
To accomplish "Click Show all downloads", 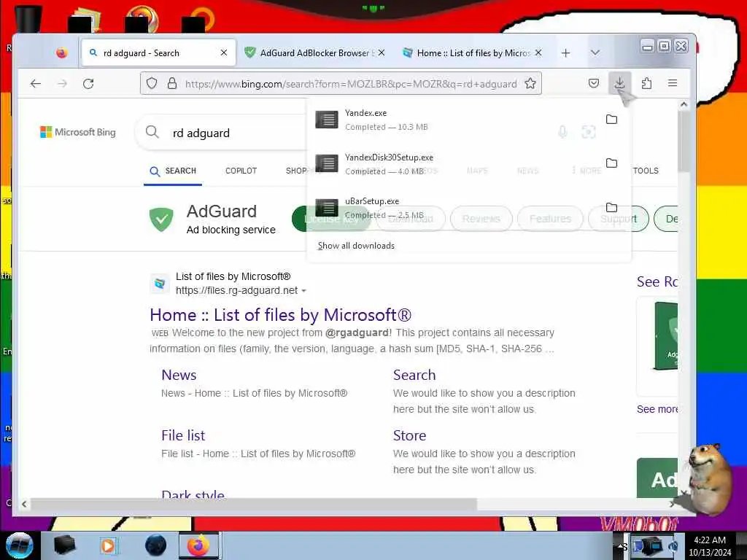I will point(356,246).
